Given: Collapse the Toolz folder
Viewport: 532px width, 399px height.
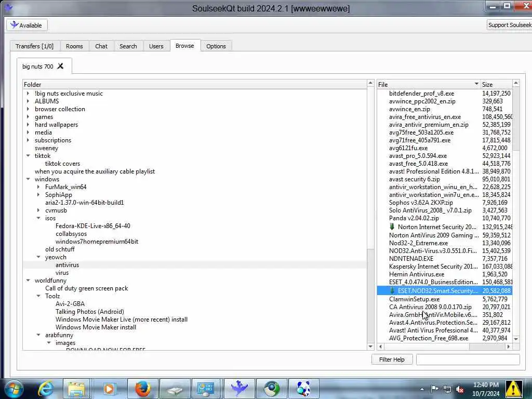Looking at the screenshot, I should (38, 296).
